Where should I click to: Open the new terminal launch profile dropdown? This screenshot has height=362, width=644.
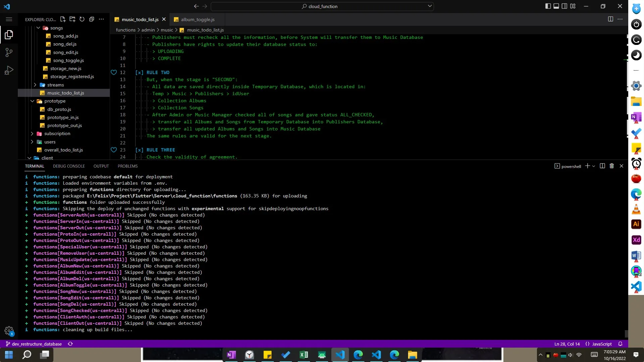pyautogui.click(x=594, y=166)
